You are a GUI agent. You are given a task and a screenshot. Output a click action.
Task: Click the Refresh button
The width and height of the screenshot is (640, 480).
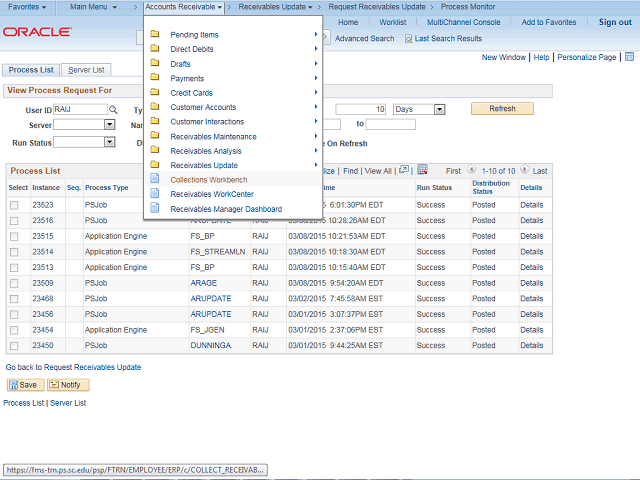point(502,109)
